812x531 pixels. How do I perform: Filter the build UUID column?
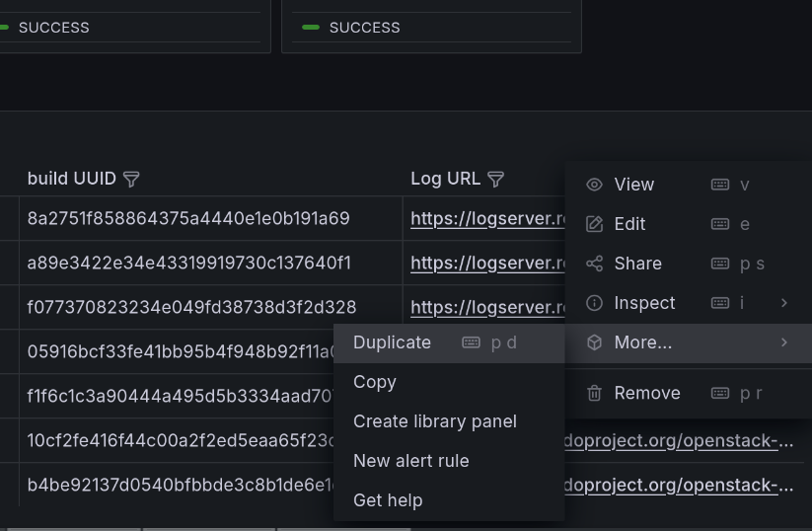point(131,179)
